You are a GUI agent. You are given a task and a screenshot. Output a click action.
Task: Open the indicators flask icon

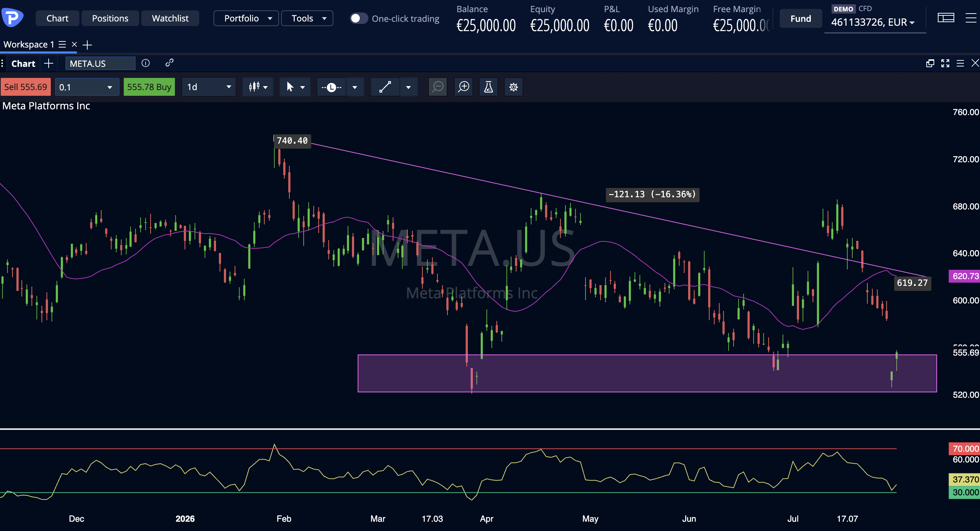(x=489, y=87)
